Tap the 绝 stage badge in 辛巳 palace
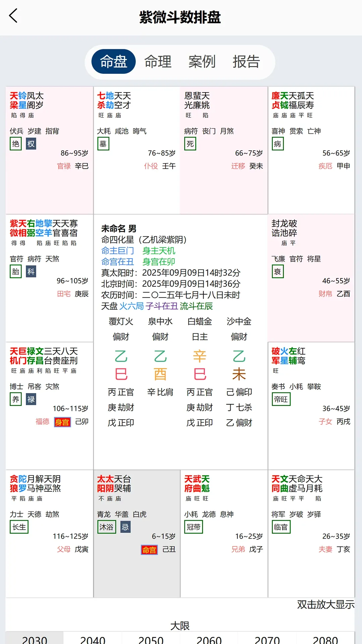 [16, 144]
